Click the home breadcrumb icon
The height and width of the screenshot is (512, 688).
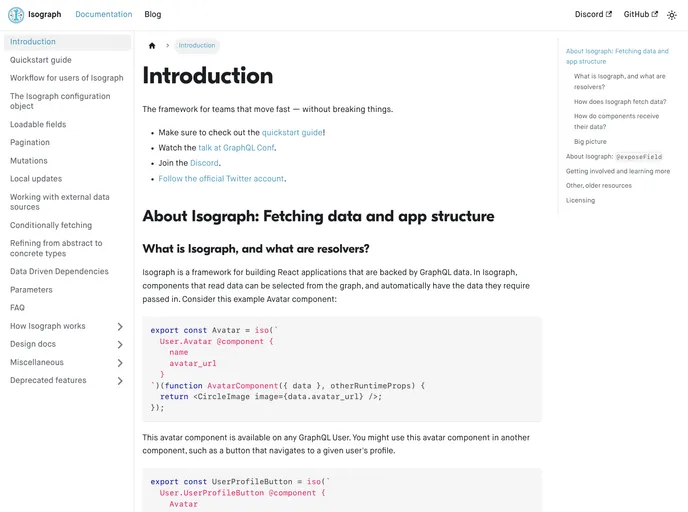click(152, 46)
